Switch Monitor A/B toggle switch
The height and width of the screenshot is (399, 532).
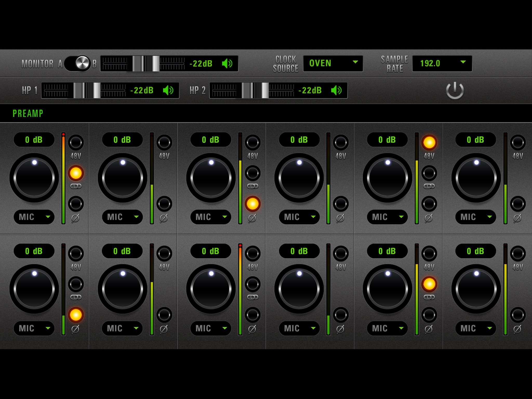point(78,64)
